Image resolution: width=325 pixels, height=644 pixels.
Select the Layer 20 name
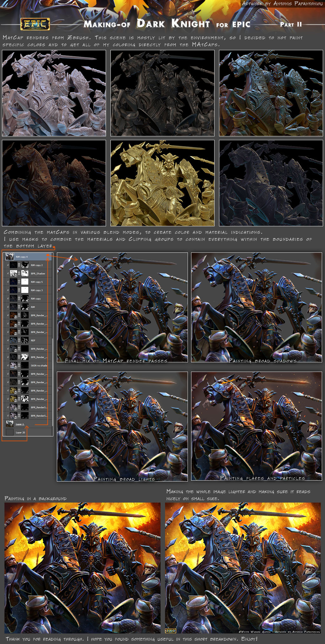(x=20, y=432)
